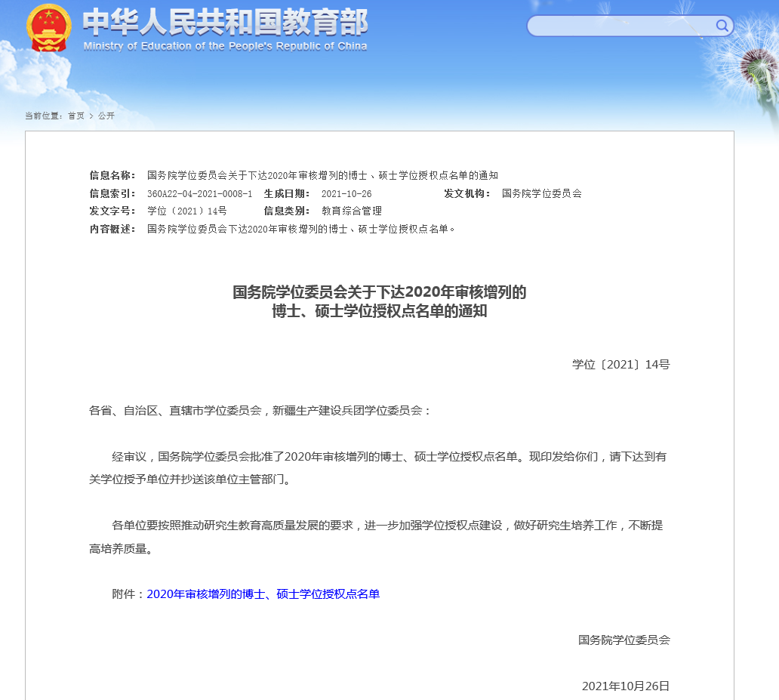The width and height of the screenshot is (779, 700).
Task: Click the 国务院学位委员会 signature at bottom
Action: tap(624, 640)
